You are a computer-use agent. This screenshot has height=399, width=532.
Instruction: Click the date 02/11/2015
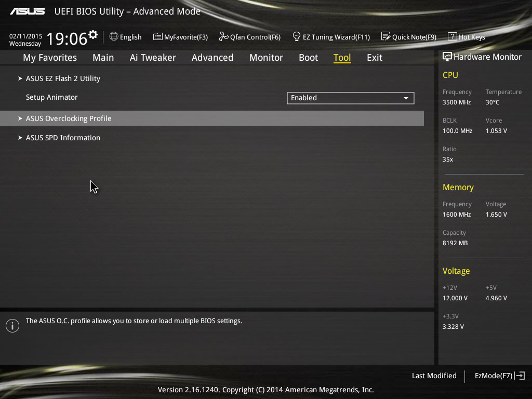point(26,36)
